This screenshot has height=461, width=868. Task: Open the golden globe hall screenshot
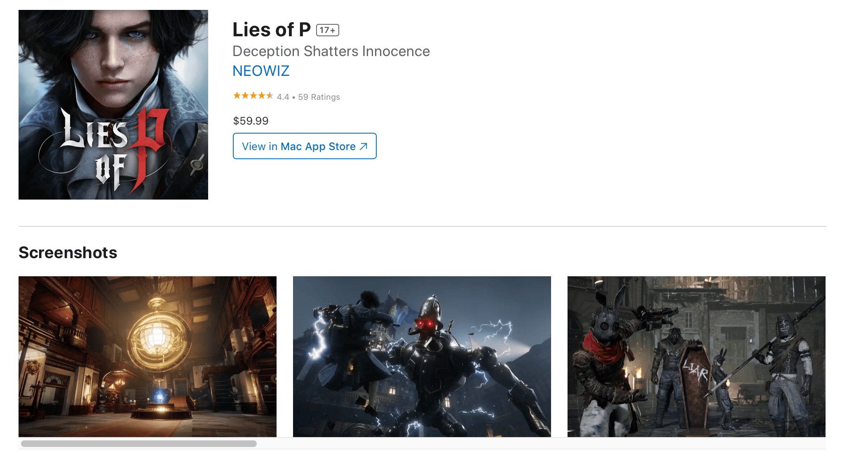[148, 356]
